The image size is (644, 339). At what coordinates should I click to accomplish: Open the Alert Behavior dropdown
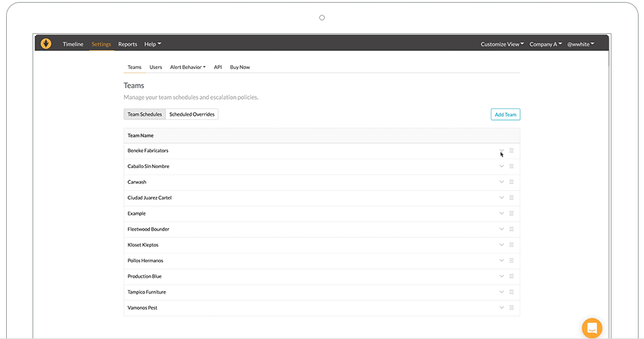tap(188, 67)
